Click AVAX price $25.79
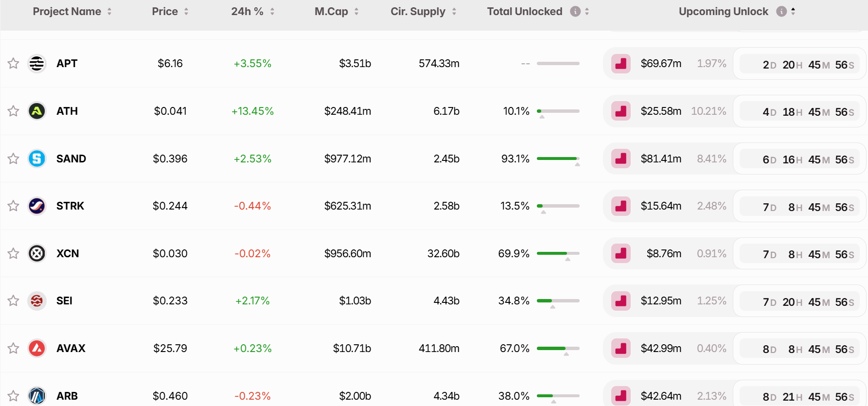Image resolution: width=868 pixels, height=406 pixels. [170, 348]
